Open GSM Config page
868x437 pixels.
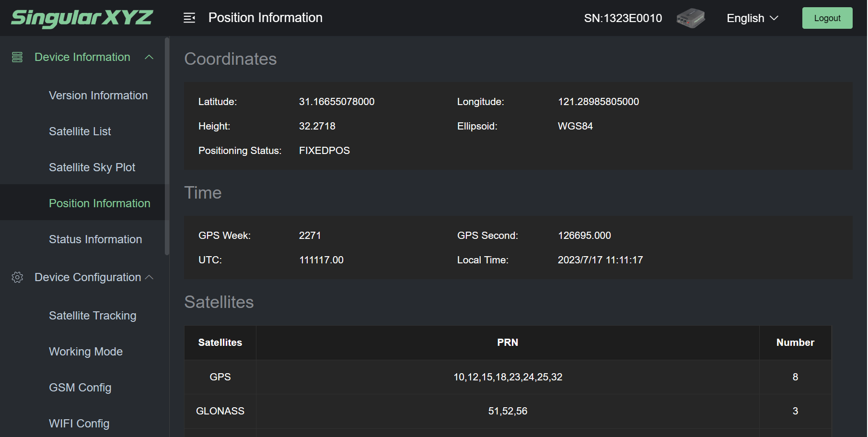(x=80, y=388)
